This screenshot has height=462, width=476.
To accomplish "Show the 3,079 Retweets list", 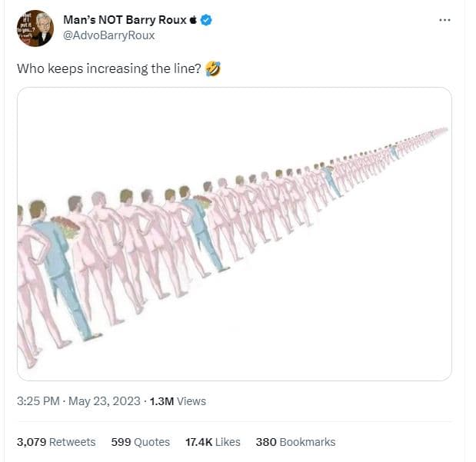I will (x=56, y=442).
